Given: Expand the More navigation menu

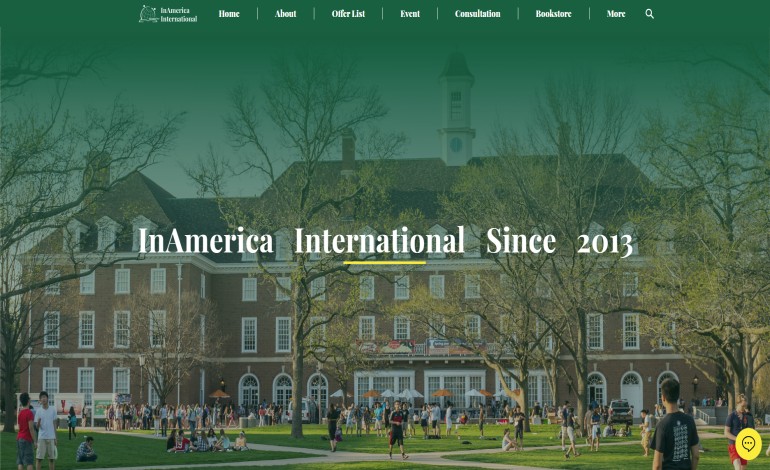Looking at the screenshot, I should (616, 14).
